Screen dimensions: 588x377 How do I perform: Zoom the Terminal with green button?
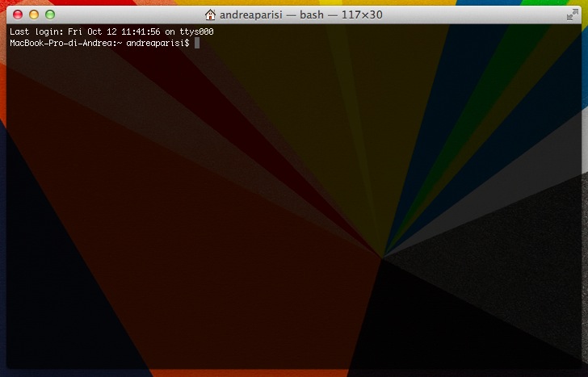pyautogui.click(x=50, y=15)
